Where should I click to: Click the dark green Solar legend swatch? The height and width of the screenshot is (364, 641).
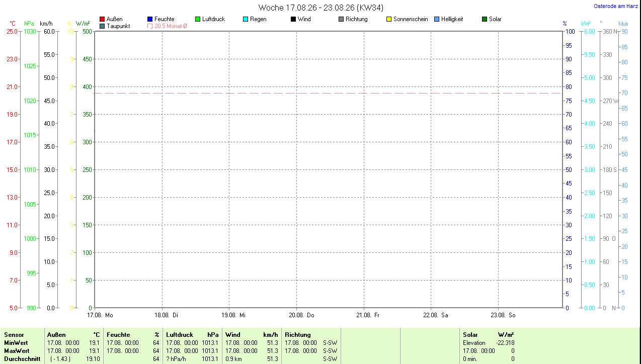pos(485,19)
